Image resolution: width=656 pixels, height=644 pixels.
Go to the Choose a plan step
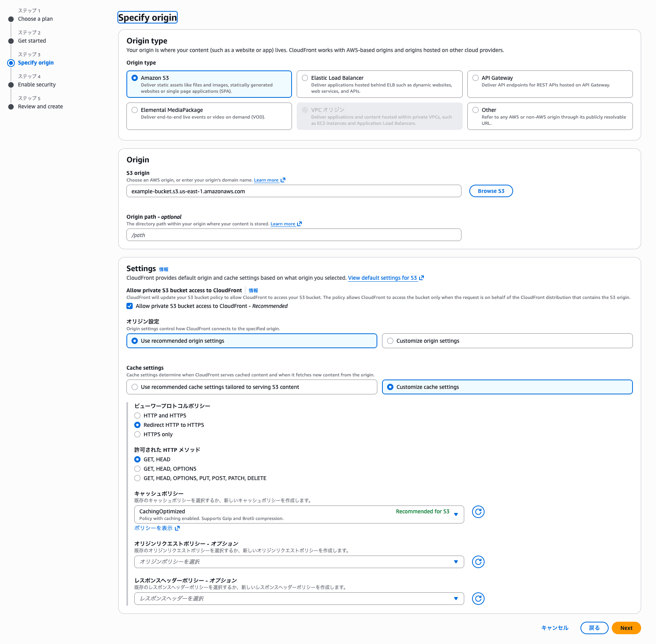tap(35, 19)
